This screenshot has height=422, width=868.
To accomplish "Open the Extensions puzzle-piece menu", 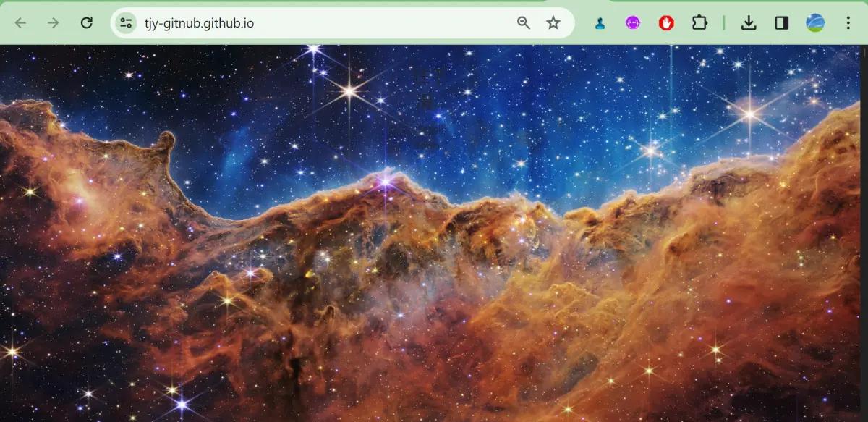I will (x=699, y=23).
